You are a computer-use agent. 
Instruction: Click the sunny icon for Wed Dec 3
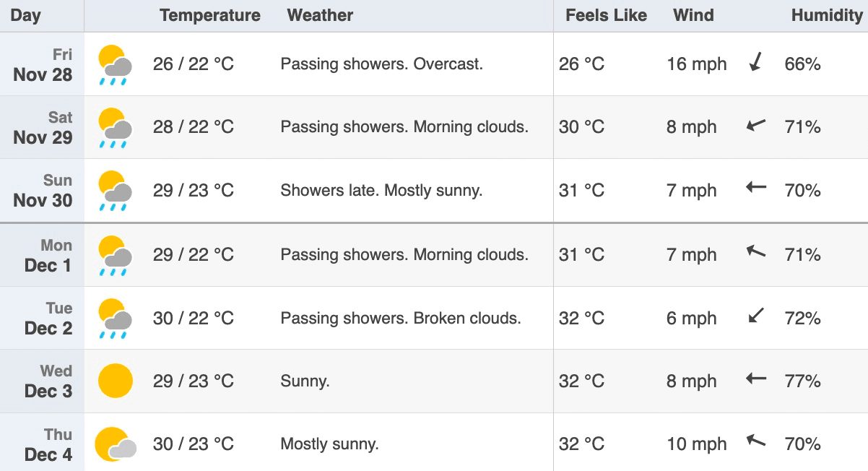point(116,381)
